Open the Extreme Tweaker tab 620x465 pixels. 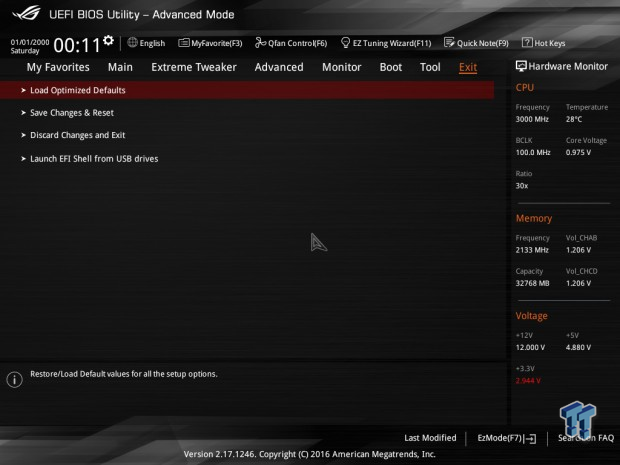pyautogui.click(x=194, y=67)
